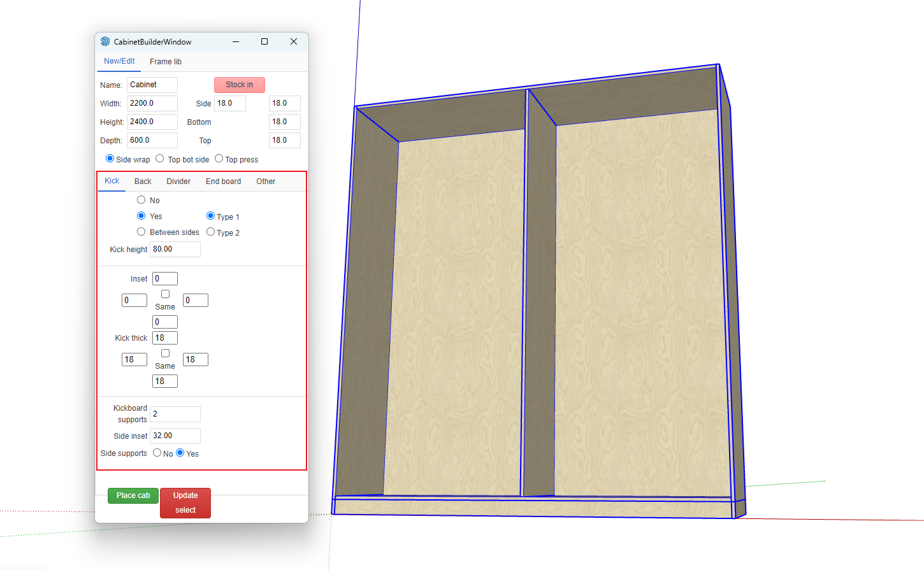Switch to the Frame lib tab
The width and height of the screenshot is (924, 570).
click(166, 62)
